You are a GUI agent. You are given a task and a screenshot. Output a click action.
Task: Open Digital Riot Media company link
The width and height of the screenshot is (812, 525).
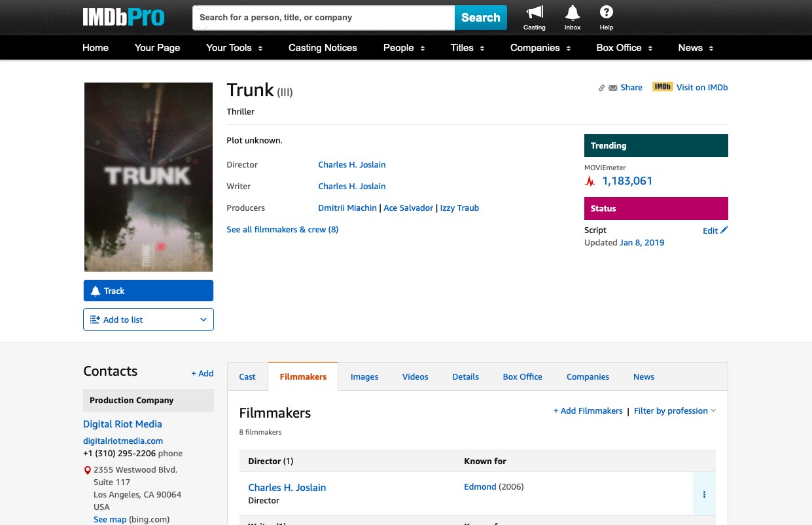122,424
